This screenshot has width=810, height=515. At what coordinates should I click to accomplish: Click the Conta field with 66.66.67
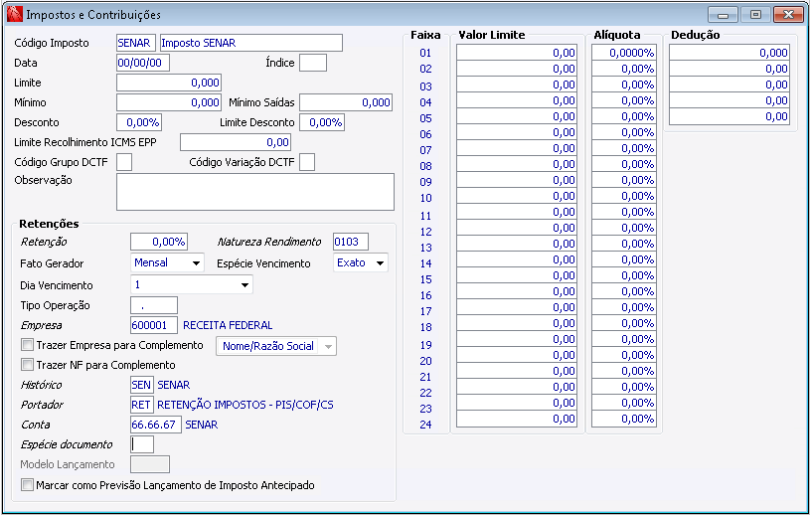156,425
